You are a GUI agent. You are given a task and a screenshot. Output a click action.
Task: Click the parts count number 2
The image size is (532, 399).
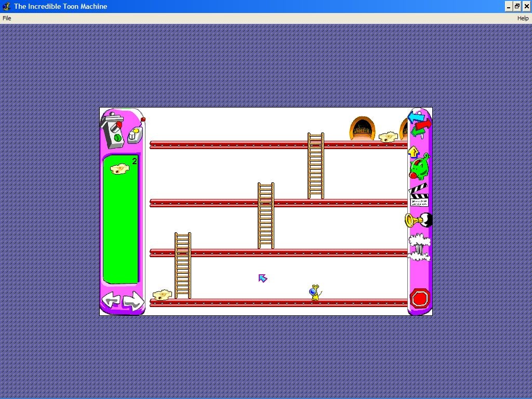pyautogui.click(x=135, y=162)
